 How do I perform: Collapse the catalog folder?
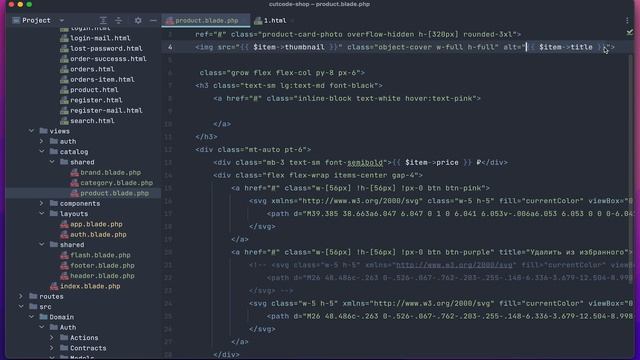click(x=42, y=152)
